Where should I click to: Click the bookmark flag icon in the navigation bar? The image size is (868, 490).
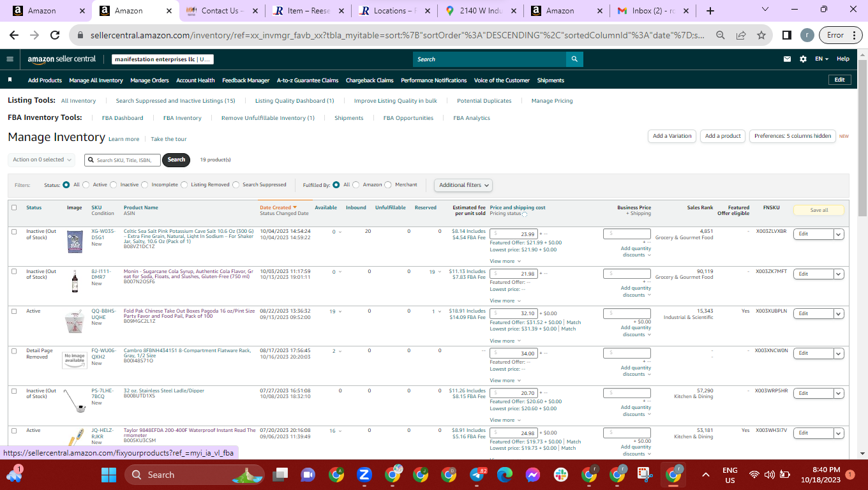point(10,80)
